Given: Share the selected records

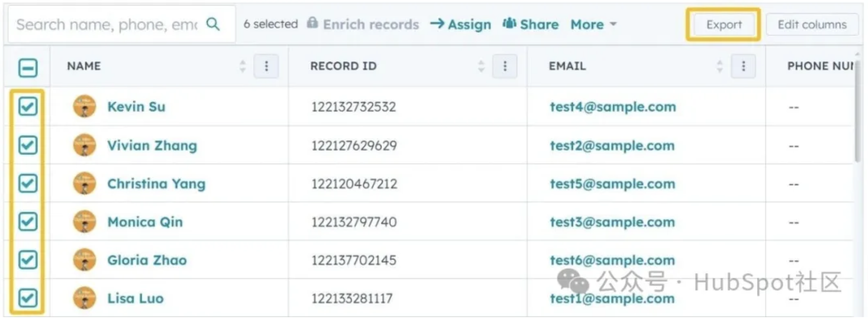Looking at the screenshot, I should (531, 24).
